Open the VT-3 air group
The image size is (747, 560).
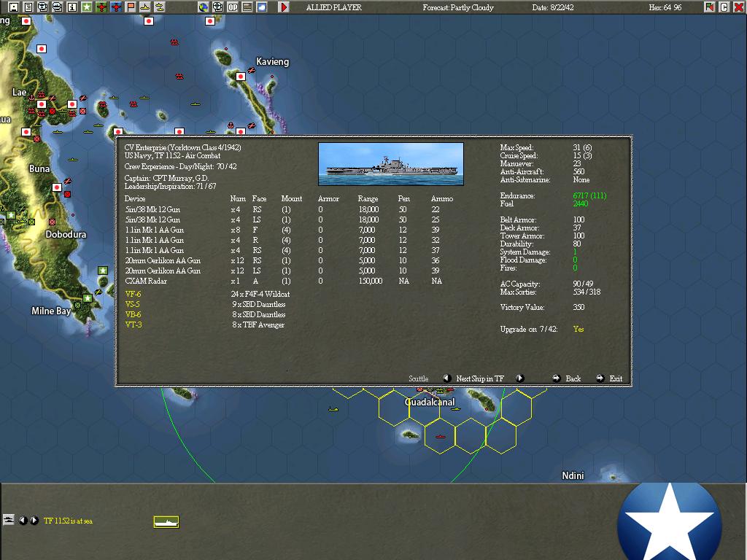[133, 324]
